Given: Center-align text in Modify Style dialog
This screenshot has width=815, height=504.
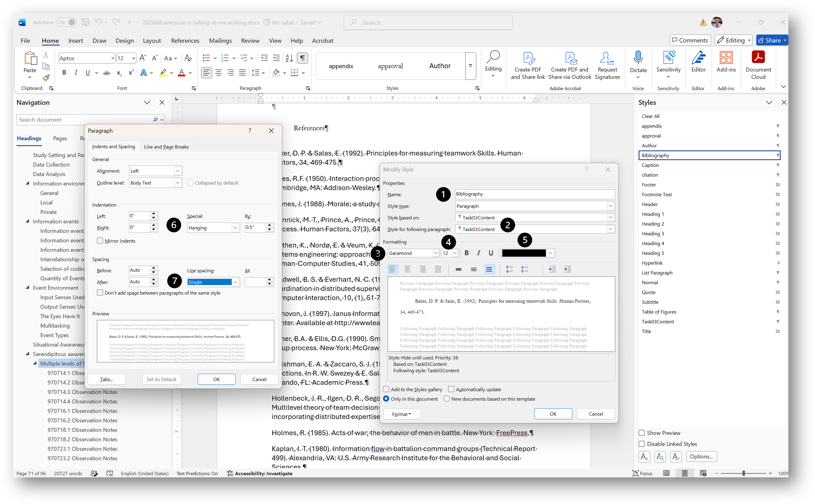Looking at the screenshot, I should click(x=407, y=269).
